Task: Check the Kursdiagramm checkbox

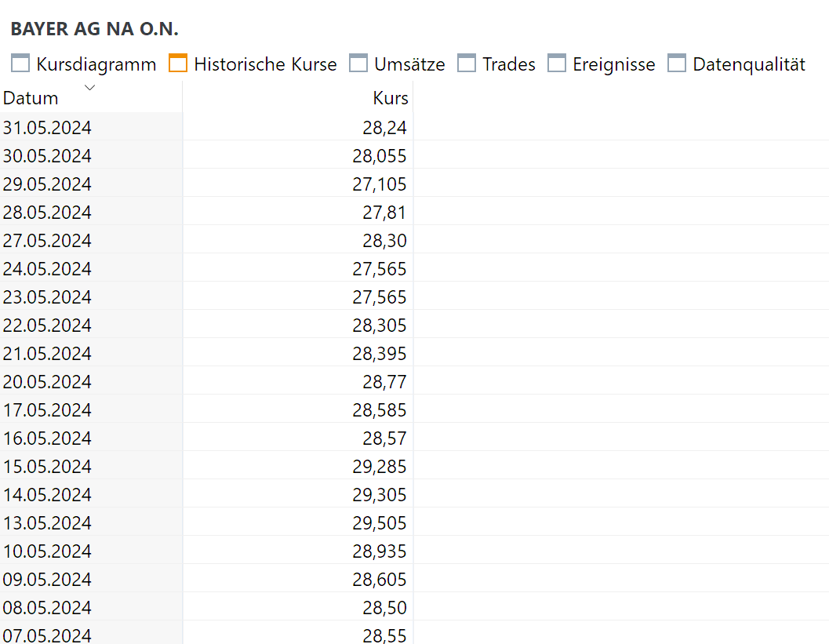Action: pyautogui.click(x=20, y=64)
